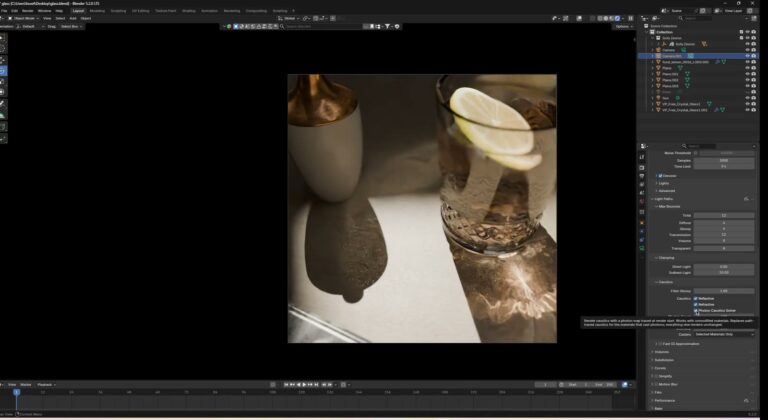
Task: Collapse the Caustics subpanel
Action: click(x=665, y=282)
